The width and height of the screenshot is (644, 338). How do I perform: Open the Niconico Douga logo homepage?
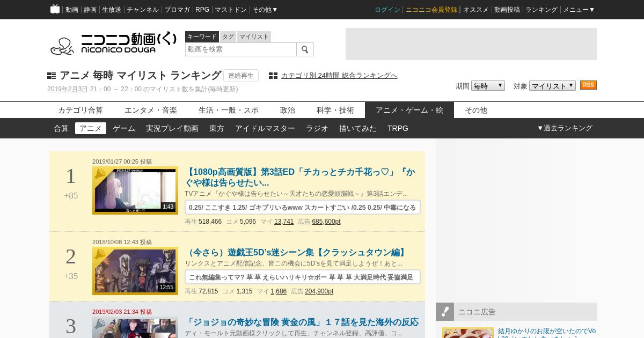click(x=113, y=43)
